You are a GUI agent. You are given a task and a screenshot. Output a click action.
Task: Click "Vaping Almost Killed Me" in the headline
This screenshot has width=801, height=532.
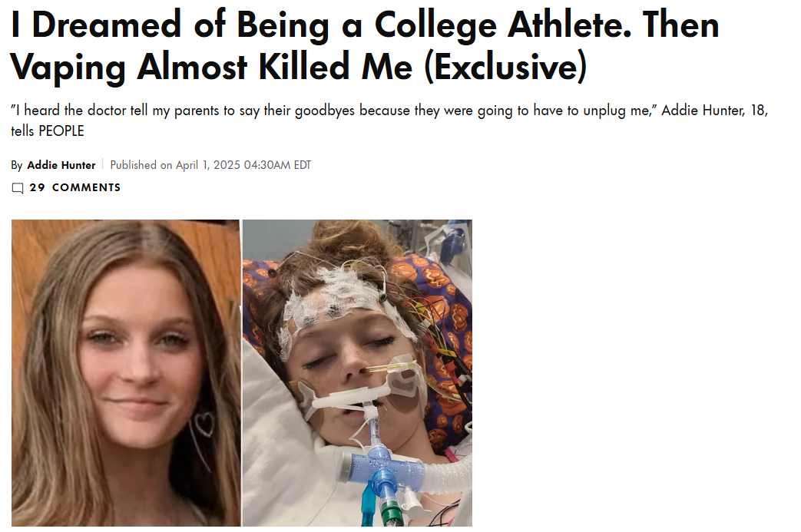click(213, 67)
